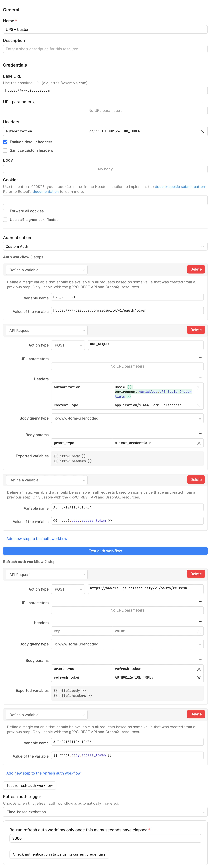
Task: Remove the Basic Authorization header in API Request
Action: [x=199, y=387]
